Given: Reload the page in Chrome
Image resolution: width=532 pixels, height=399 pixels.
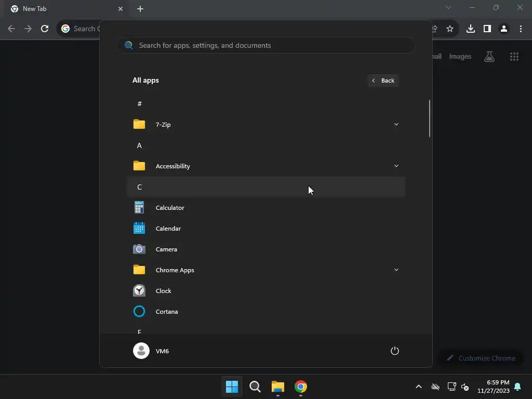Looking at the screenshot, I should [45, 29].
